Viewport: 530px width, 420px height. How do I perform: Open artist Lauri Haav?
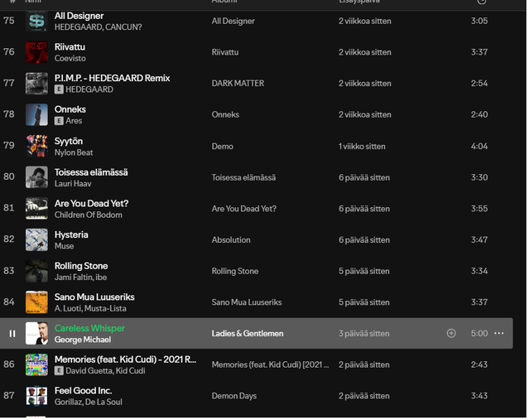tap(73, 184)
